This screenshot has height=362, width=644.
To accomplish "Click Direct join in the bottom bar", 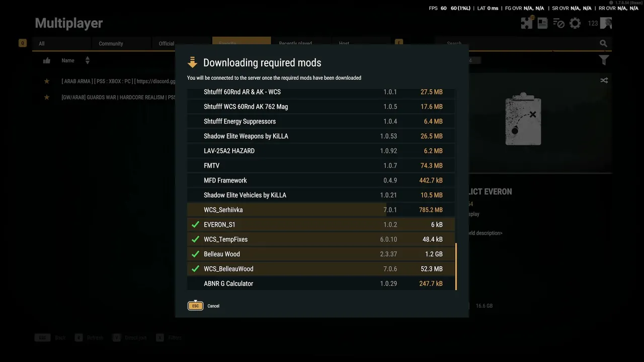I will coord(136,338).
